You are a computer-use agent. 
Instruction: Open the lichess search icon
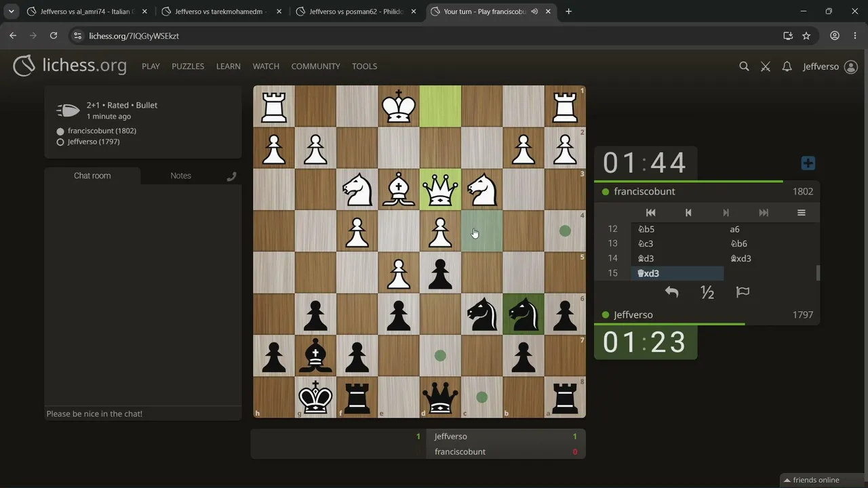coord(744,66)
